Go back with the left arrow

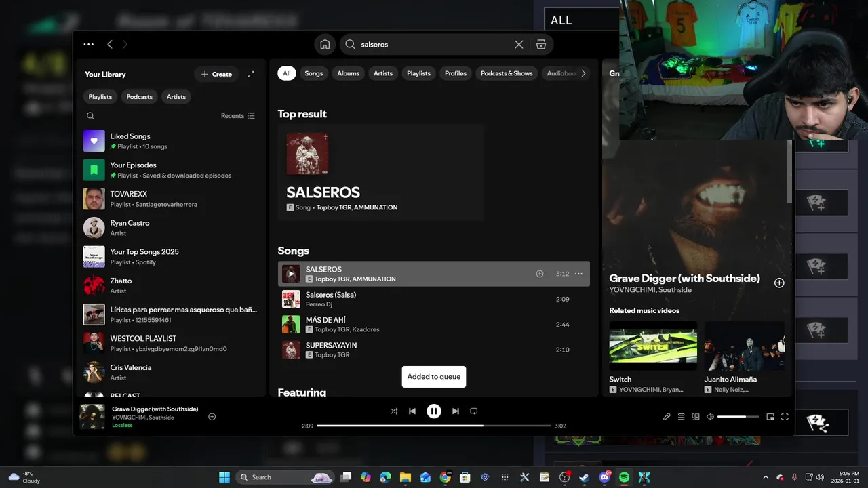point(110,44)
